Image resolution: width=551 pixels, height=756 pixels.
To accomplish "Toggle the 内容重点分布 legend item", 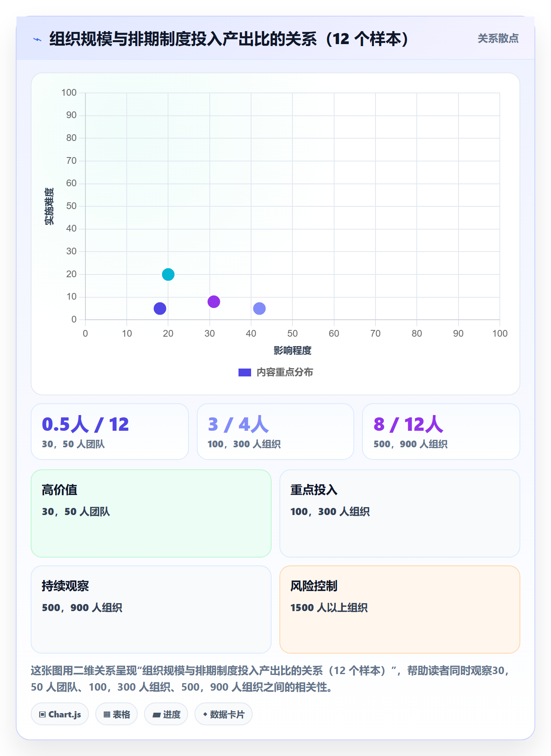I will (275, 372).
